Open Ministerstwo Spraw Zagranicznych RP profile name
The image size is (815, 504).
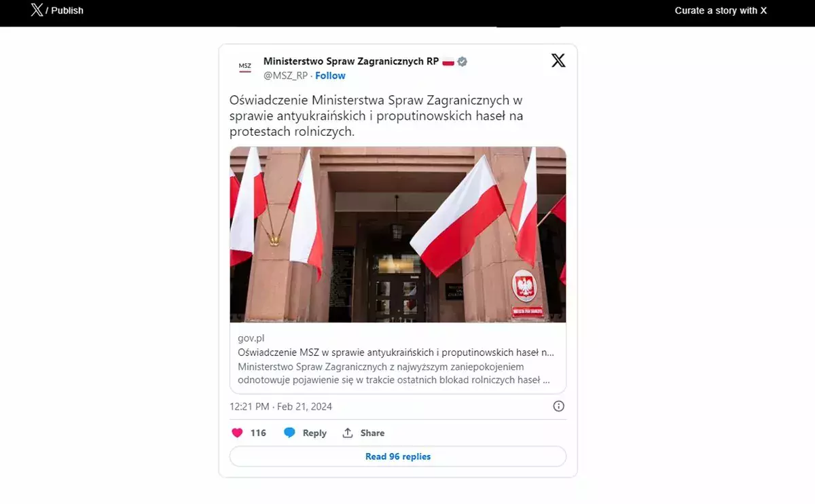click(351, 61)
